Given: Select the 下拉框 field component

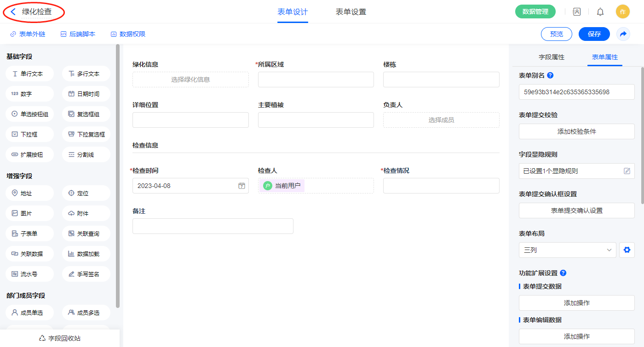Looking at the screenshot, I should (x=29, y=135).
